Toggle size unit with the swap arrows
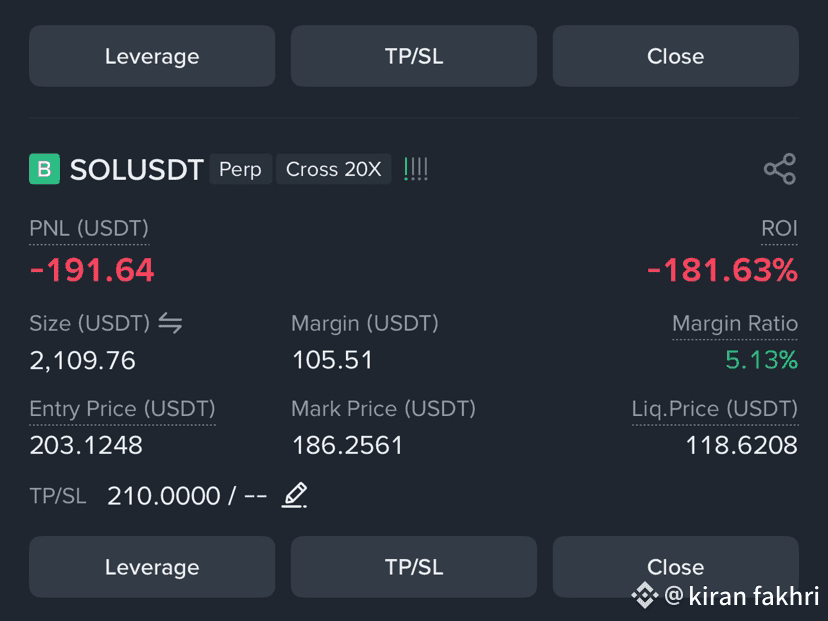 [171, 323]
